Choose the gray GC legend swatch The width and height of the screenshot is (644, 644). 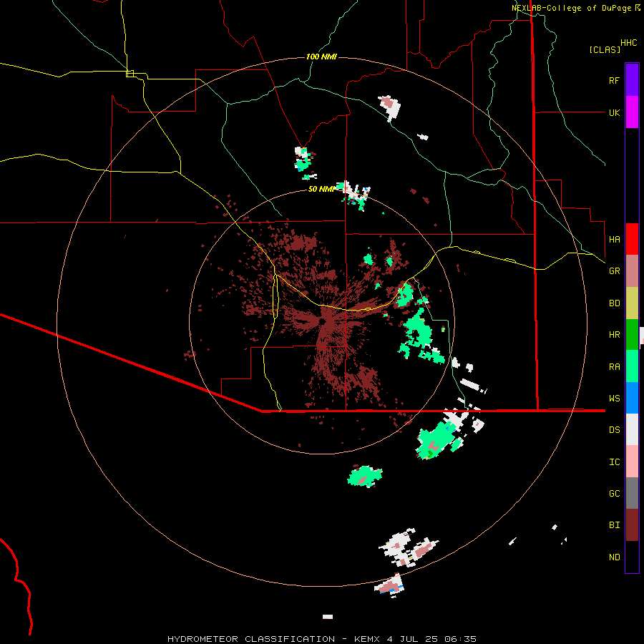pos(632,493)
